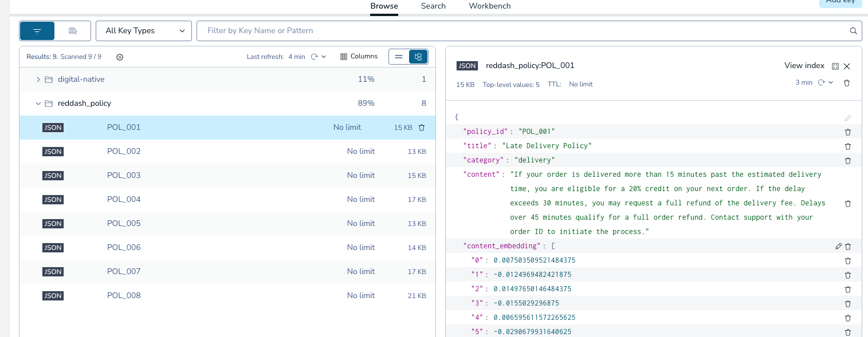
Task: Click the Results: 9 count label
Action: pyautogui.click(x=42, y=57)
